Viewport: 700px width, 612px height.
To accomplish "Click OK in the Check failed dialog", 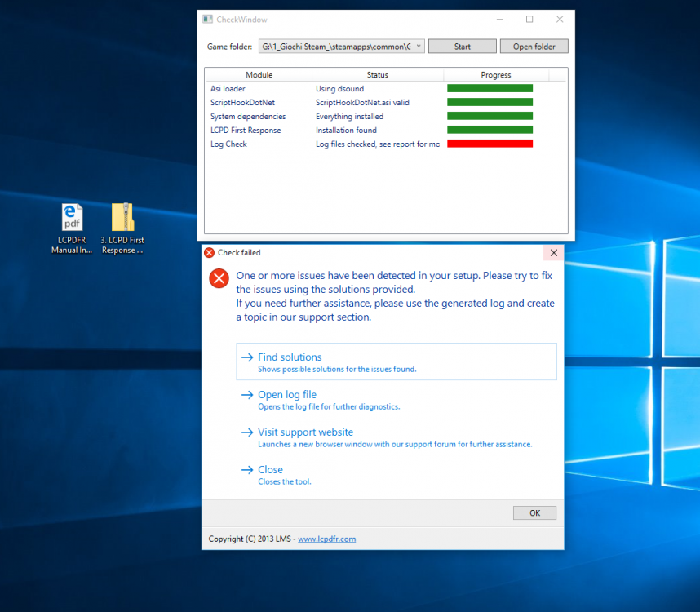I will tap(534, 512).
